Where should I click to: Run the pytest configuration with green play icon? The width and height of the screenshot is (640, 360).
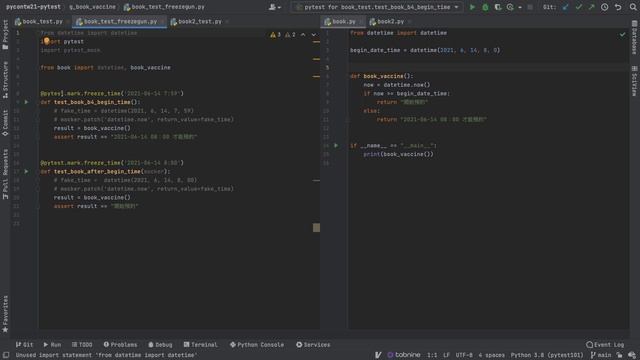click(x=472, y=7)
